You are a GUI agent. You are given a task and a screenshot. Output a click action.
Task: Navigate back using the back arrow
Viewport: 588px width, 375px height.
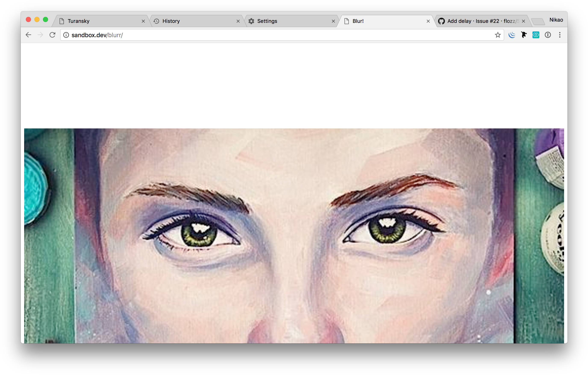coord(28,35)
